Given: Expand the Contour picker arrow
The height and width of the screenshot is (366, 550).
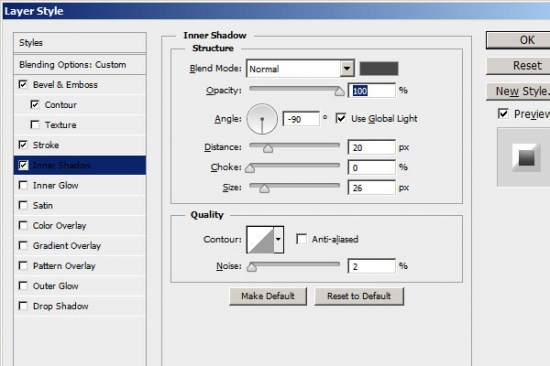Looking at the screenshot, I should click(x=278, y=240).
